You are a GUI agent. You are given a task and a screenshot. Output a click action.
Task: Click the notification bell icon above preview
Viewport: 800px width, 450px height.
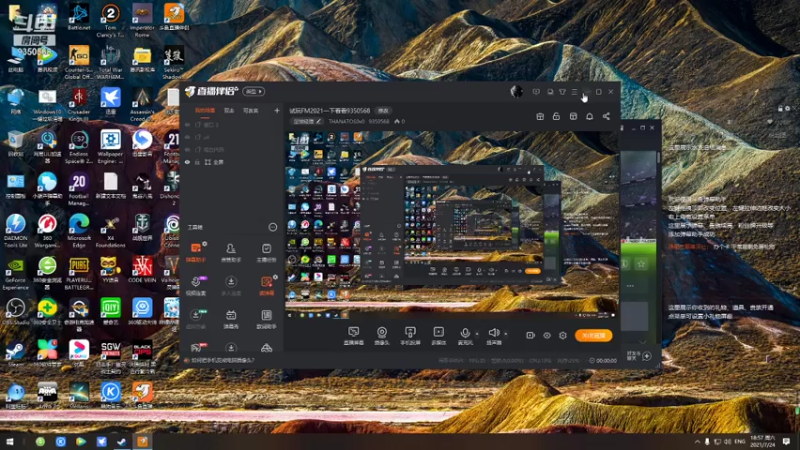589,116
